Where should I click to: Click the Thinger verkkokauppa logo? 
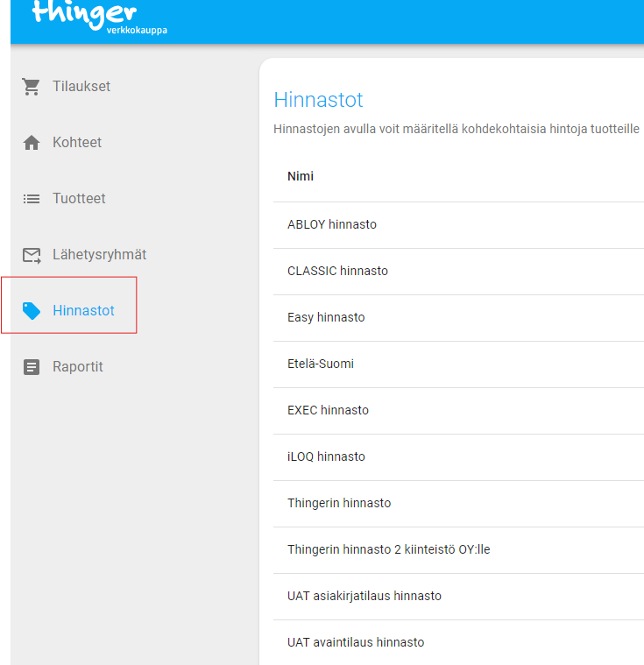[x=100, y=17]
